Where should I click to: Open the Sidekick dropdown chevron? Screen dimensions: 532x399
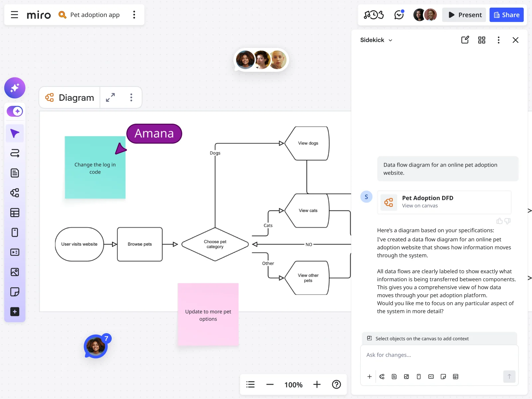[391, 40]
